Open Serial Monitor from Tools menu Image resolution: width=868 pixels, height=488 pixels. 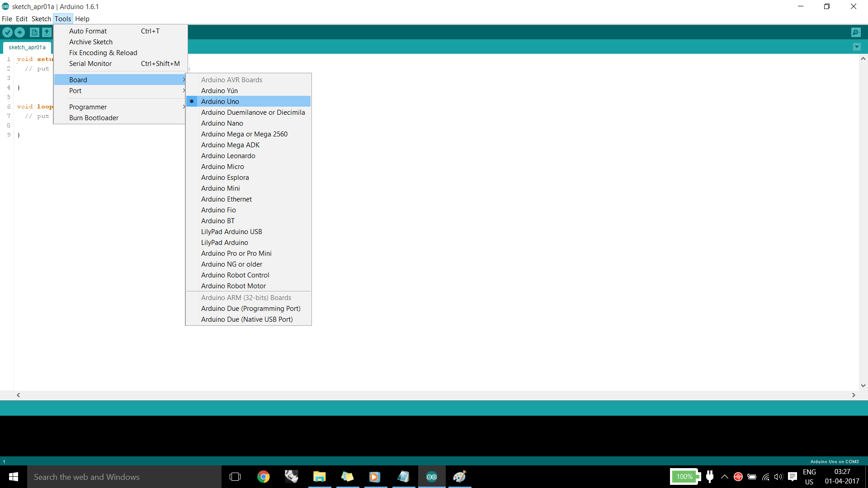point(120,64)
